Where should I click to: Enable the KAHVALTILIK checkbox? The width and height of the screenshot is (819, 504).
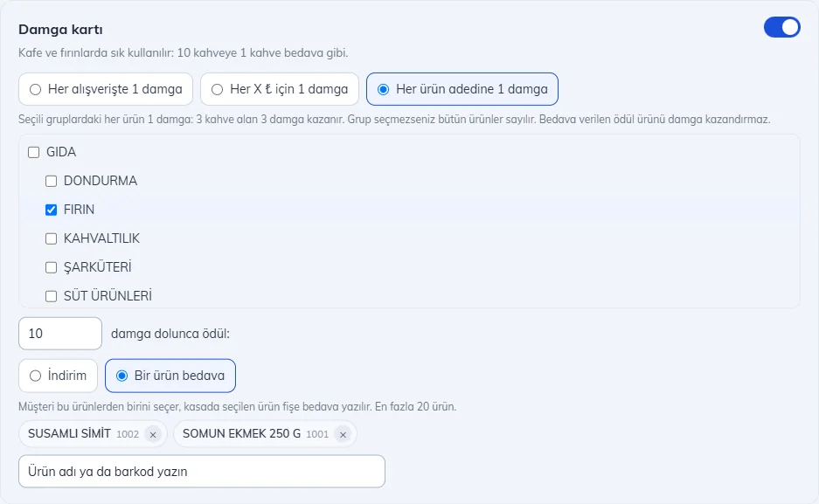tap(52, 238)
